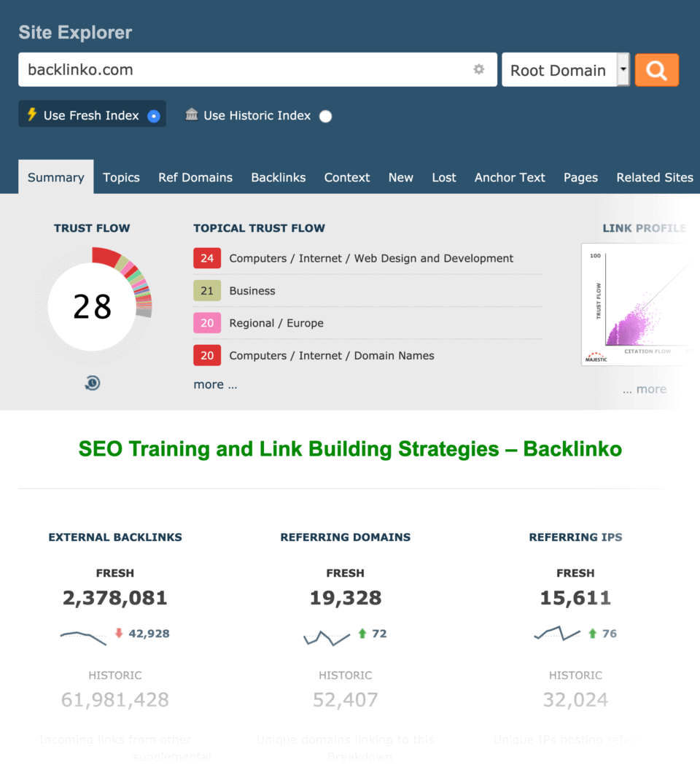This screenshot has height=770, width=700.
Task: Open Trust Flow history via the clock icon
Action: click(92, 382)
